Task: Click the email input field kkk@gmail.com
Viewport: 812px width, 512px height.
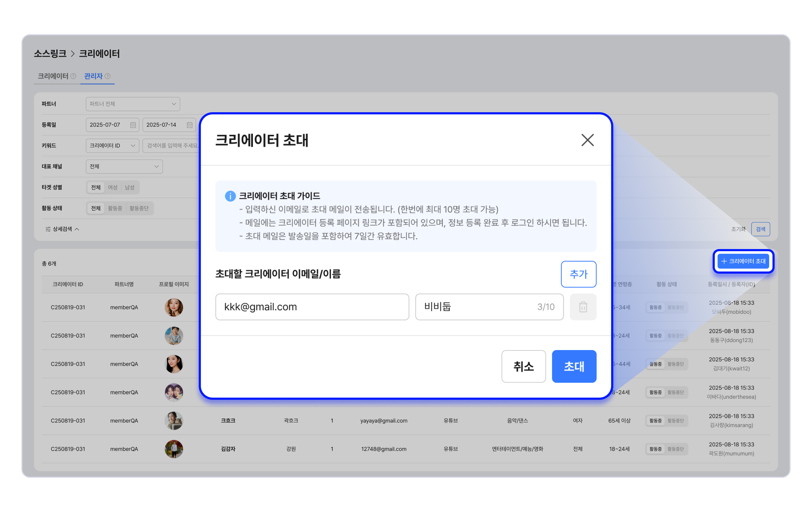Action: pos(312,307)
